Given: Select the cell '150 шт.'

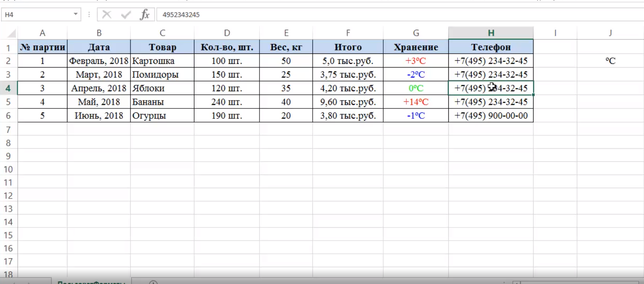Looking at the screenshot, I should click(227, 74).
